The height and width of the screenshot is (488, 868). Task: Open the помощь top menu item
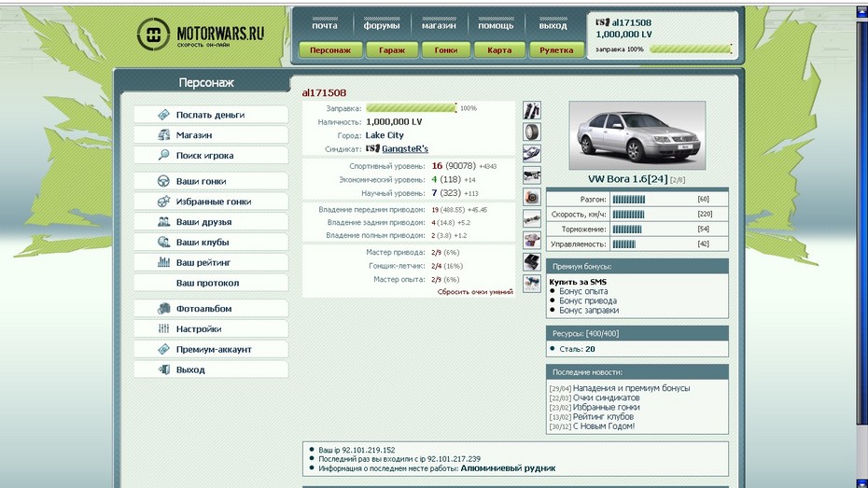coord(496,25)
